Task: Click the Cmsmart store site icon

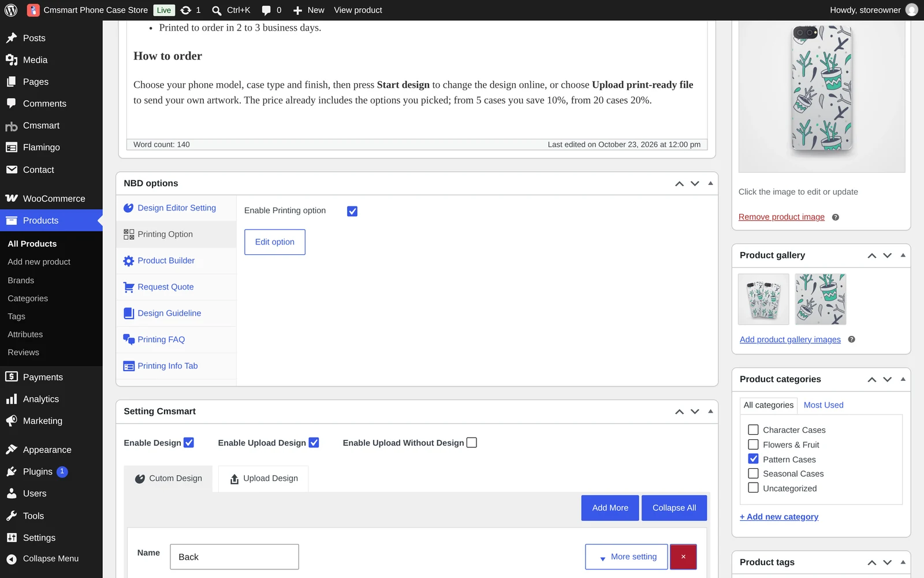Action: click(x=33, y=10)
